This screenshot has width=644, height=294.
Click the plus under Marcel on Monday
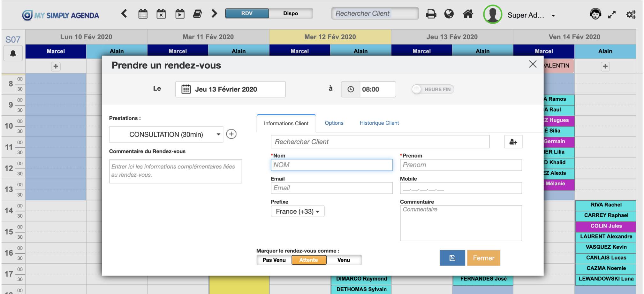56,66
